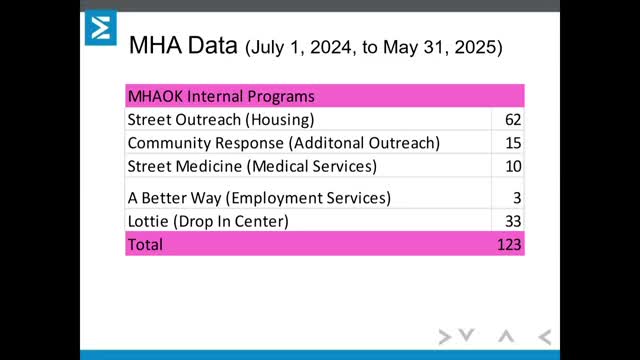Click the value 10 for Street Medicine
This screenshot has width=640, height=360.
point(513,166)
